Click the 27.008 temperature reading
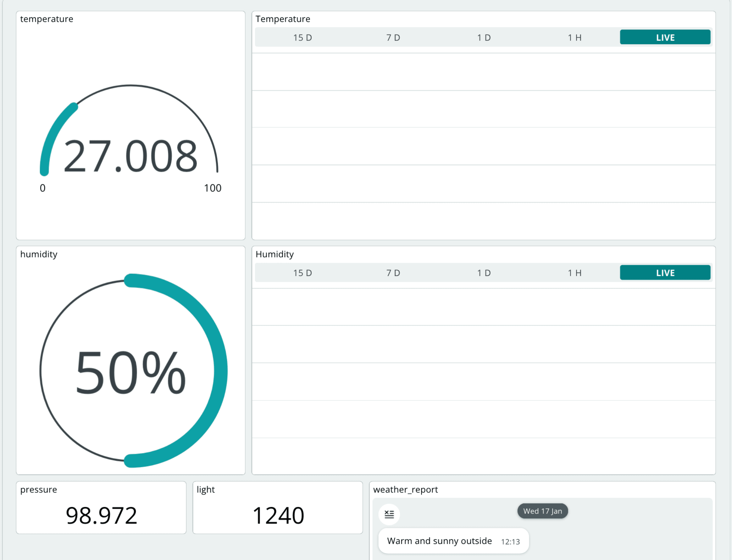Viewport: 732px width, 560px height. click(x=130, y=156)
